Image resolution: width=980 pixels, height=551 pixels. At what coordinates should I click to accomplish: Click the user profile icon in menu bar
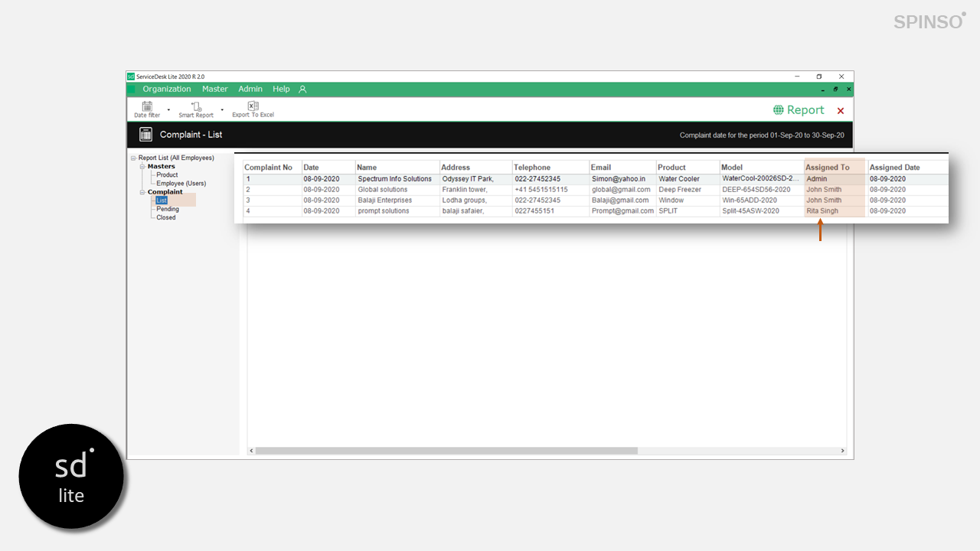point(302,90)
